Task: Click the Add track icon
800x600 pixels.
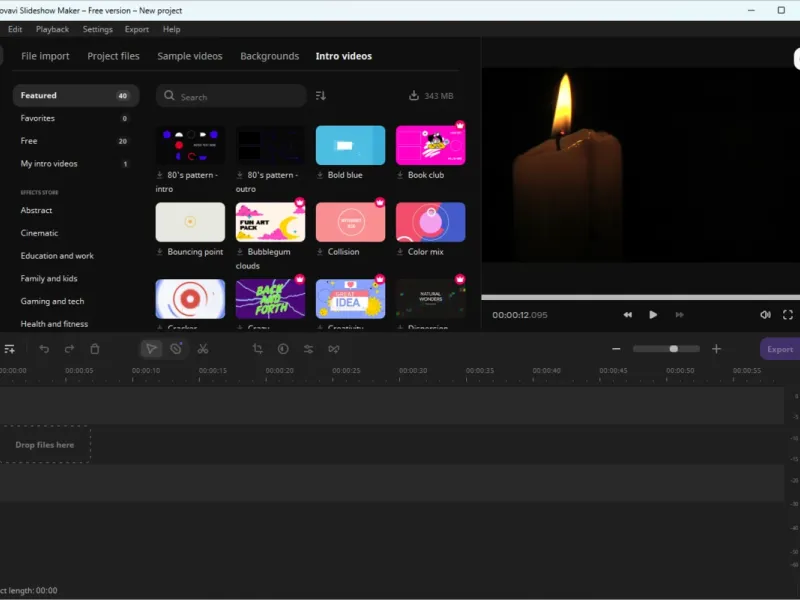Action: [9, 349]
